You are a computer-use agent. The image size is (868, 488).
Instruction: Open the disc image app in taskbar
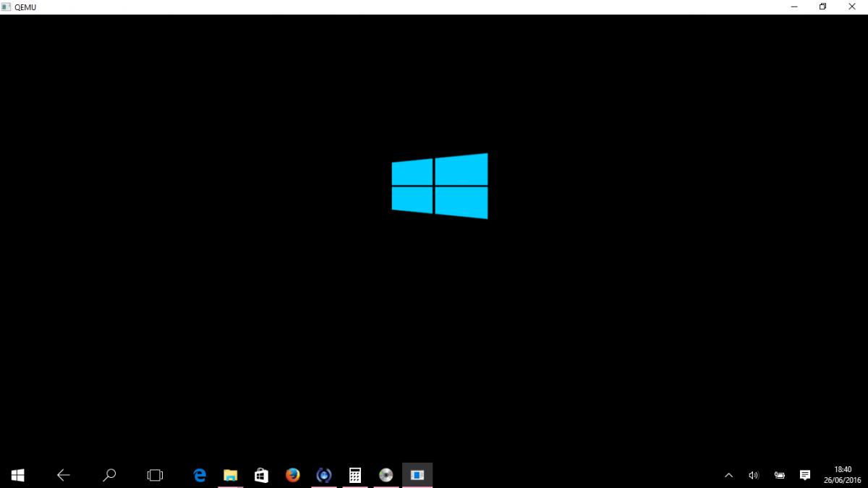click(386, 475)
